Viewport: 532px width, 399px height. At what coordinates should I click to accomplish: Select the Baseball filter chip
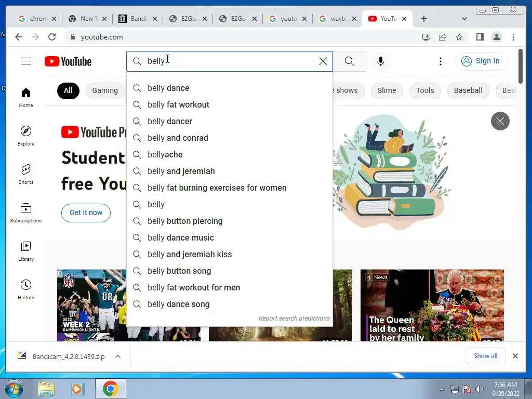click(x=468, y=90)
